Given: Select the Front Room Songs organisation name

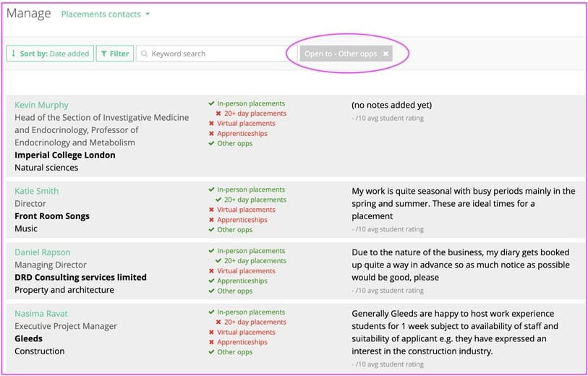Looking at the screenshot, I should 52,216.
